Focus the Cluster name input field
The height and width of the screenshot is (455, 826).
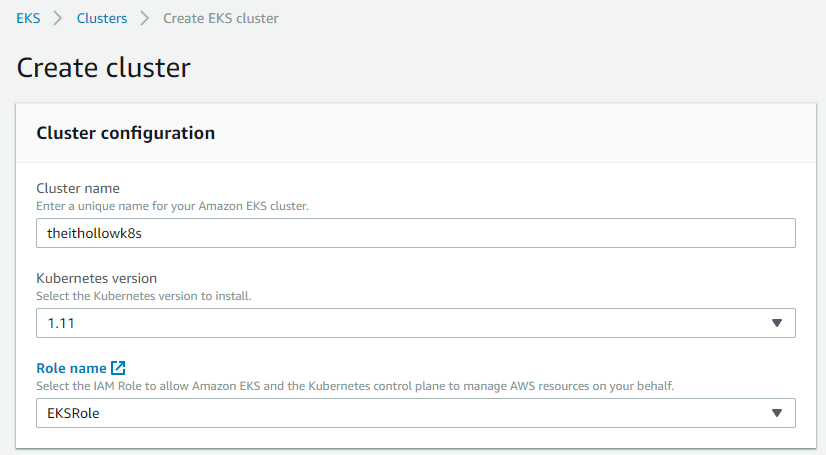click(x=415, y=233)
